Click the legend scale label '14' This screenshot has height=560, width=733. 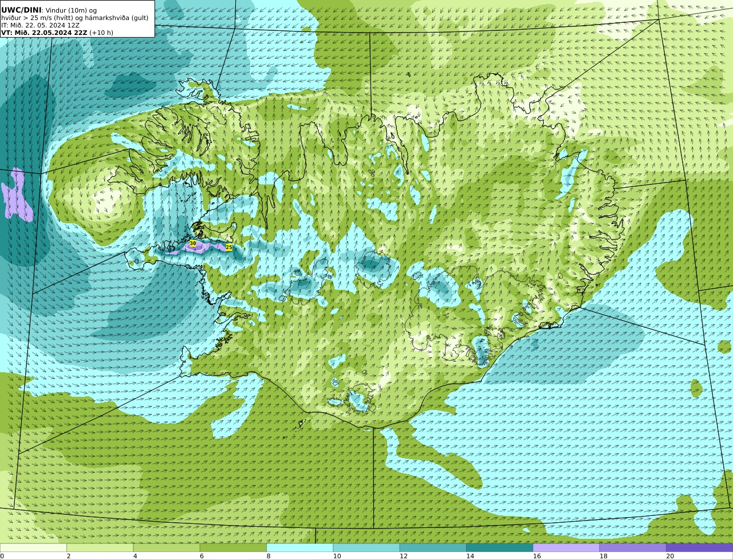point(470,556)
